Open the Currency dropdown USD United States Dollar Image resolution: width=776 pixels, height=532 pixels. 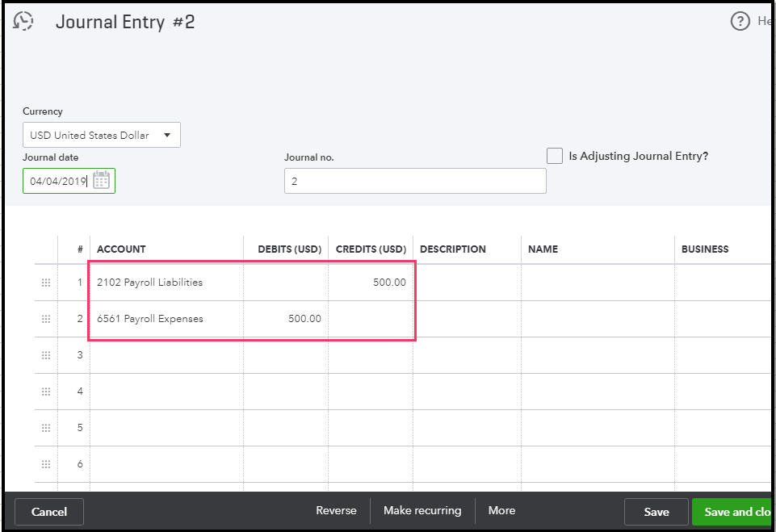[102, 135]
